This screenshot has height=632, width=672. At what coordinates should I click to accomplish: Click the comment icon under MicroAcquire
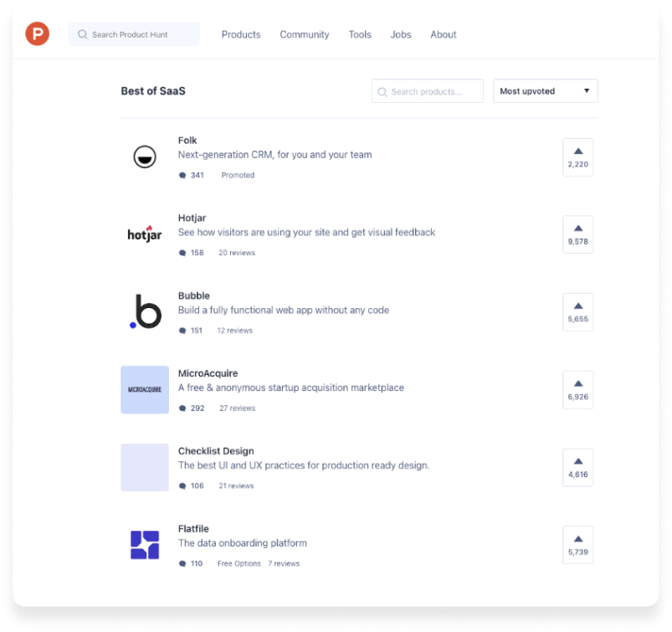182,408
